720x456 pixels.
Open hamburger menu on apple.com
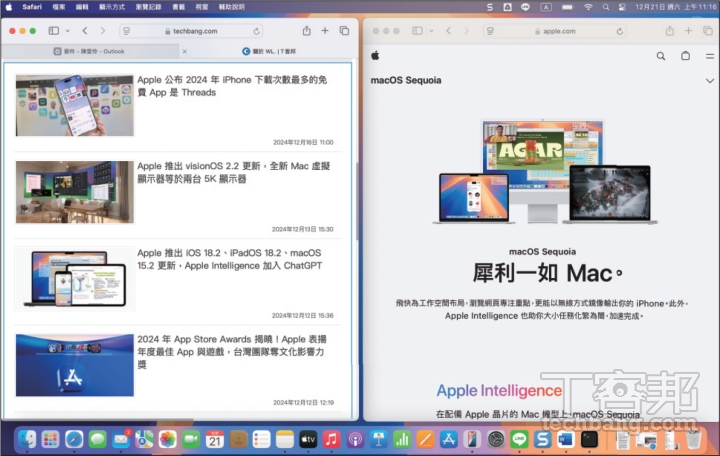[x=709, y=56]
